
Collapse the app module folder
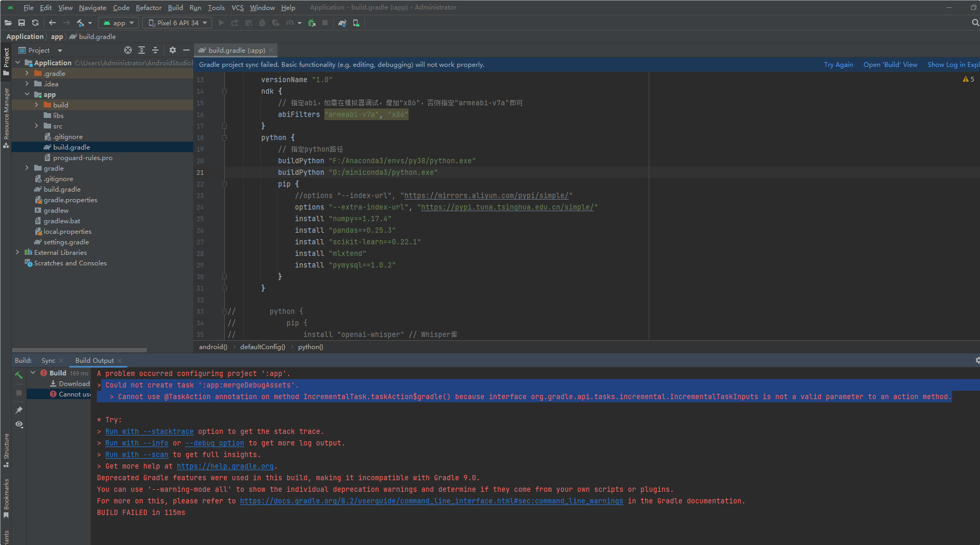(x=27, y=94)
